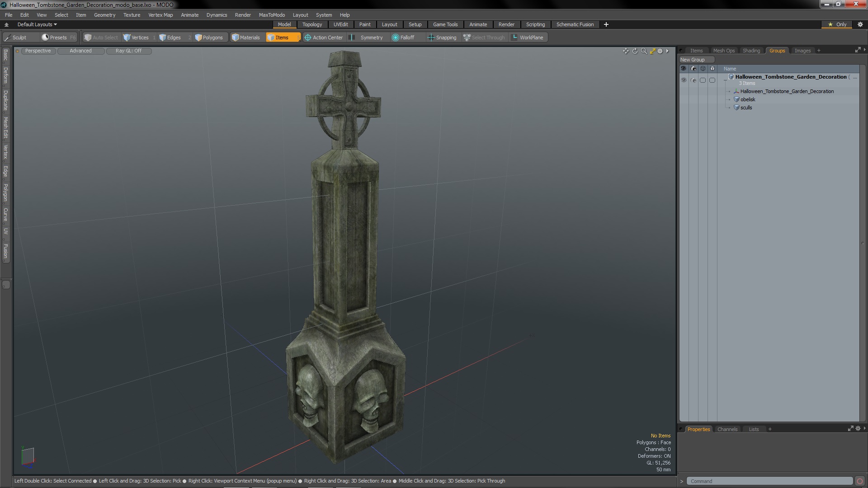868x488 pixels.
Task: Open the Game Tools layout
Action: click(x=445, y=24)
